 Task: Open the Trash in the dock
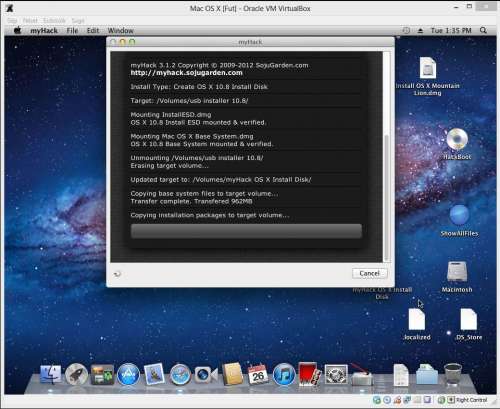(453, 375)
